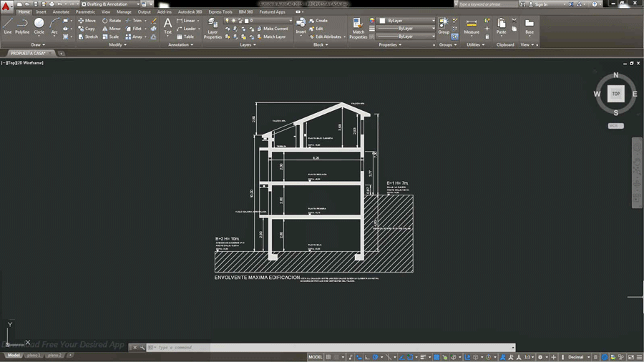The image size is (644, 362).
Task: Click the Edit Attributes button
Action: pos(326,37)
